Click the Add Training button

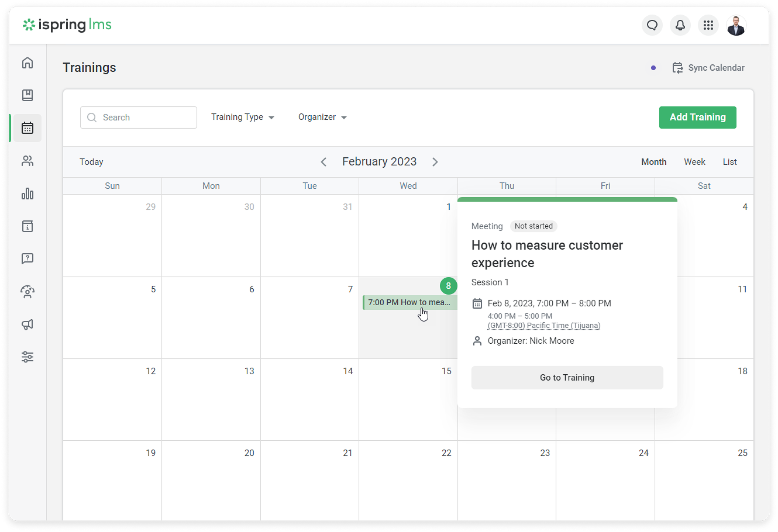[x=697, y=117]
